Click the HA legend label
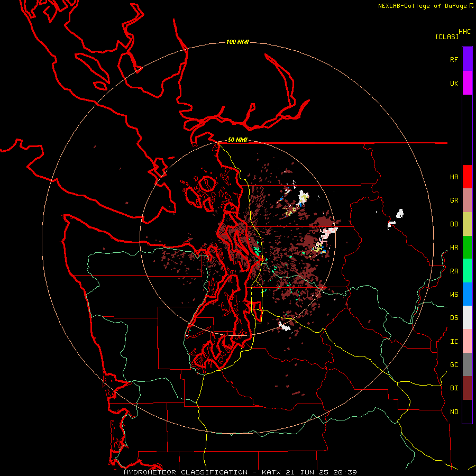476x476 pixels. tap(454, 177)
